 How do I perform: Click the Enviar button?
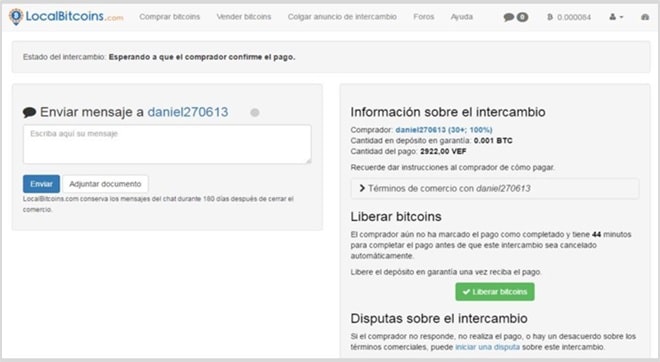tap(41, 184)
